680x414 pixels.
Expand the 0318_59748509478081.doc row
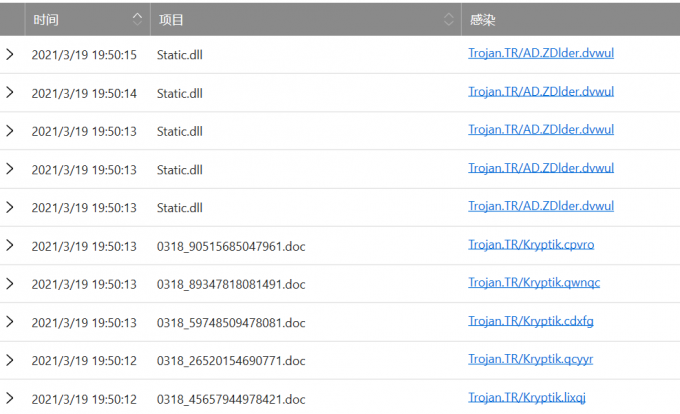tap(10, 322)
